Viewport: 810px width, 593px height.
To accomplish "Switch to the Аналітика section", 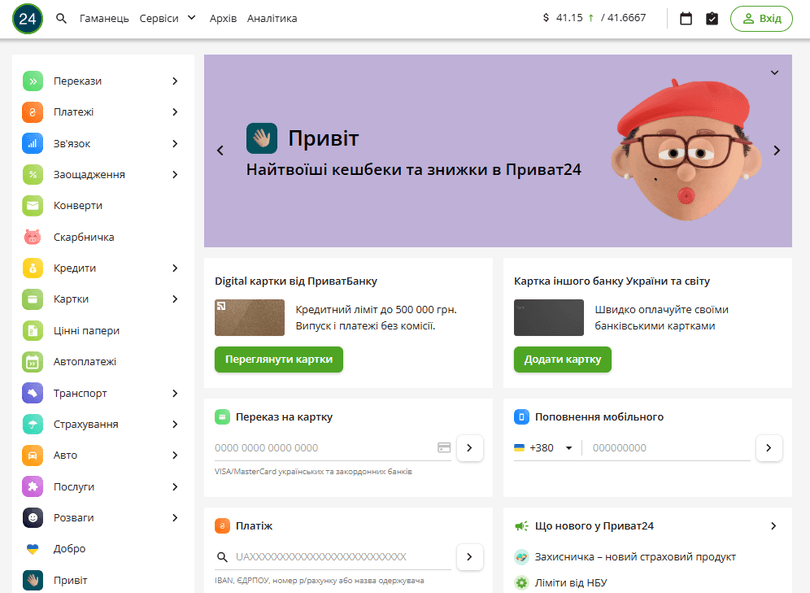I will click(x=273, y=18).
